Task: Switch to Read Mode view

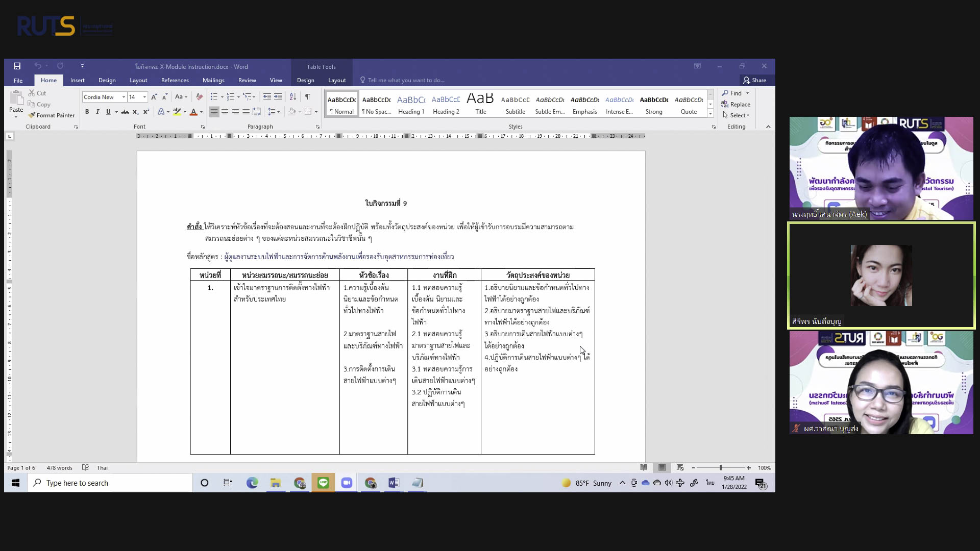Action: 643,468
